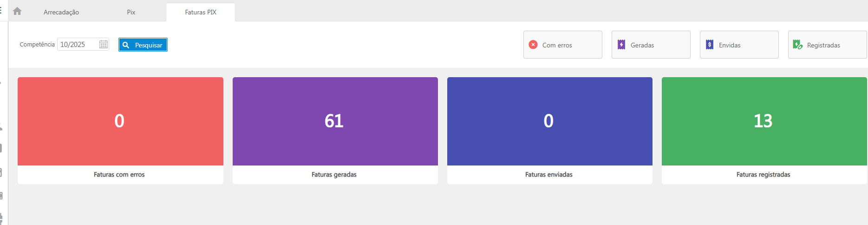The height and width of the screenshot is (225, 868).
Task: Click the Faturas geradas caption
Action: pos(334,175)
